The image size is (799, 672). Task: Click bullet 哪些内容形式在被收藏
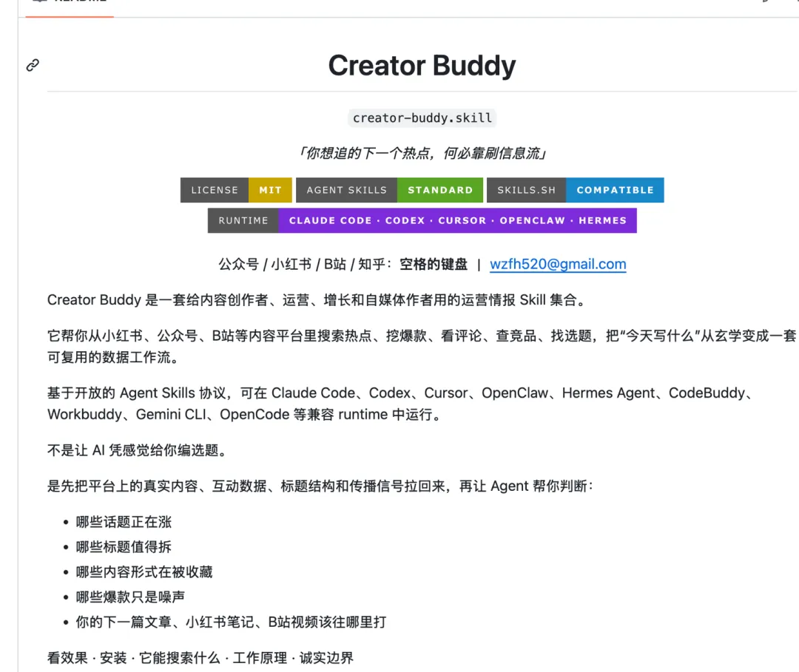tap(144, 571)
